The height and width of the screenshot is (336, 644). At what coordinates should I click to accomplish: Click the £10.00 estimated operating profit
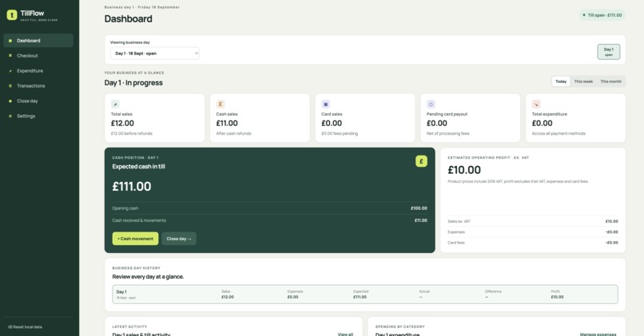point(464,170)
